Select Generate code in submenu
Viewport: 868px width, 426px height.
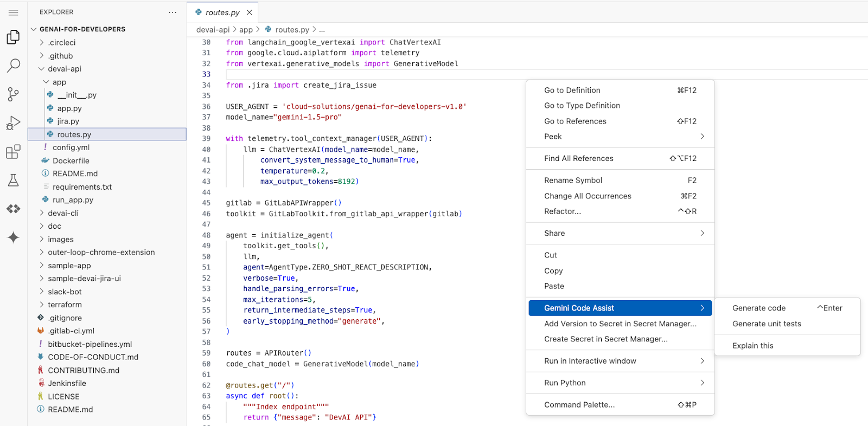point(787,308)
